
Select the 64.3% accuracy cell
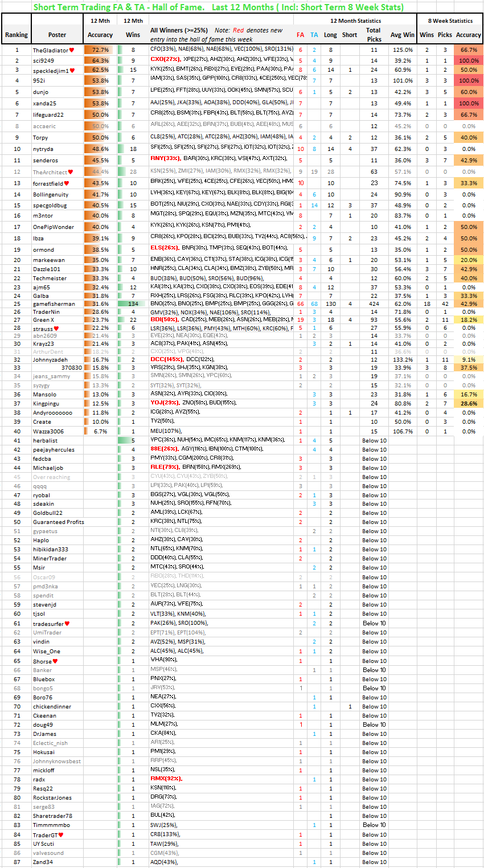tap(101, 60)
